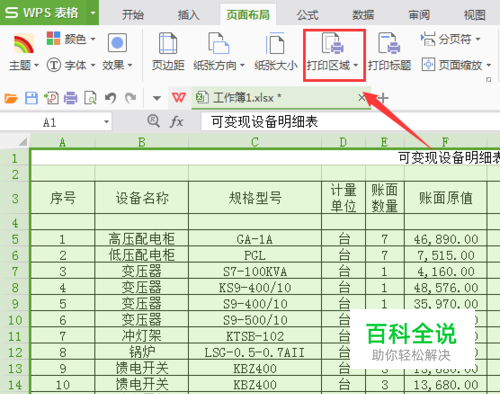Expand the 打印区域 dropdown arrow

(x=356, y=65)
